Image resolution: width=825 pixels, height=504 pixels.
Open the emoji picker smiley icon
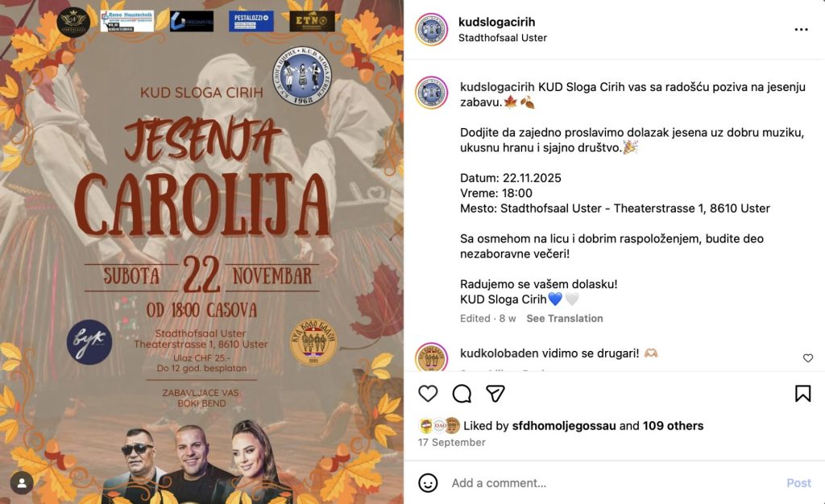tap(428, 482)
